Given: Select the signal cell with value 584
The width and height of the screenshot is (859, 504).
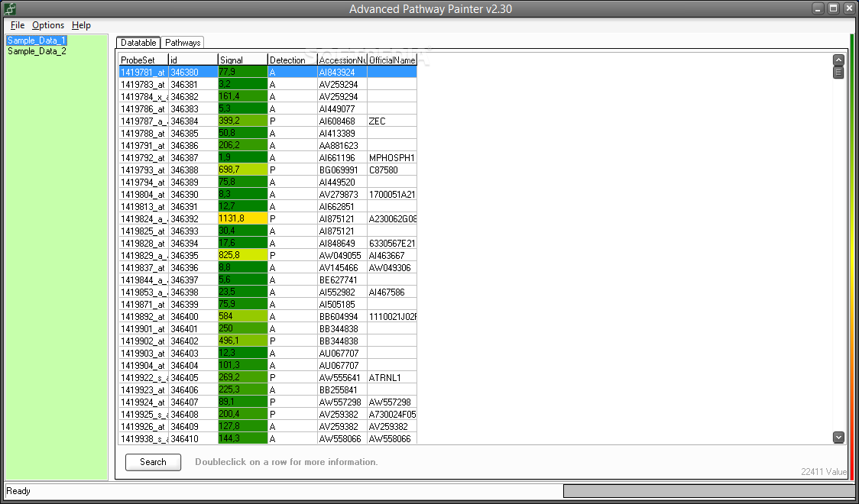Looking at the screenshot, I should pos(243,317).
